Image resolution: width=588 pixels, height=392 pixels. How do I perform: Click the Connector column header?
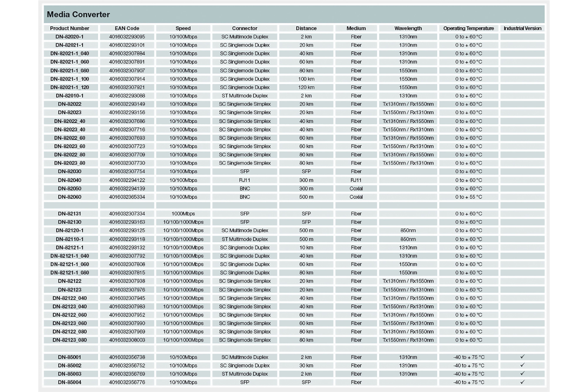(x=244, y=28)
